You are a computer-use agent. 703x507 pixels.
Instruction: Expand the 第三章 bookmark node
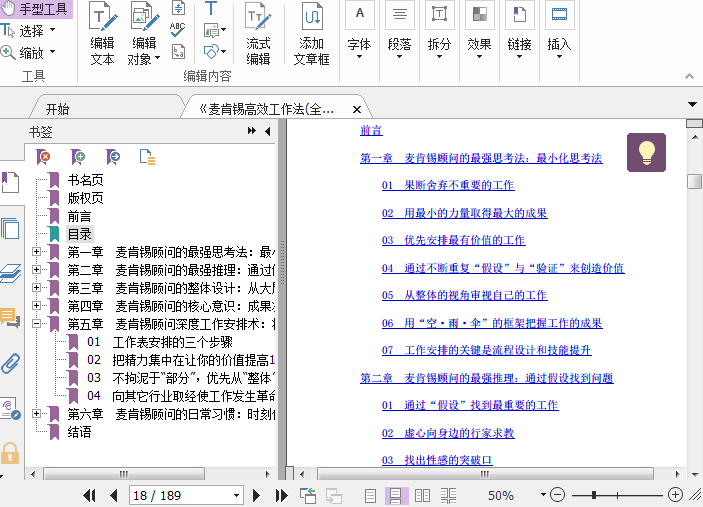(x=37, y=287)
